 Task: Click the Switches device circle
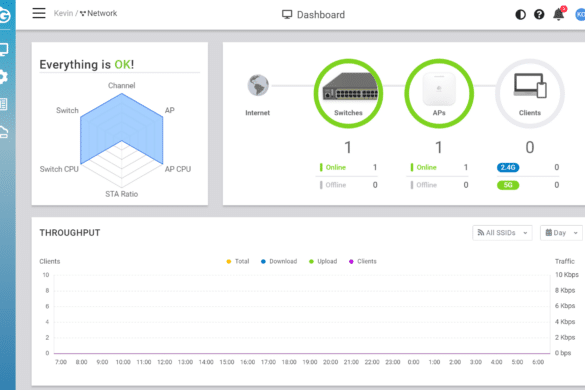348,93
